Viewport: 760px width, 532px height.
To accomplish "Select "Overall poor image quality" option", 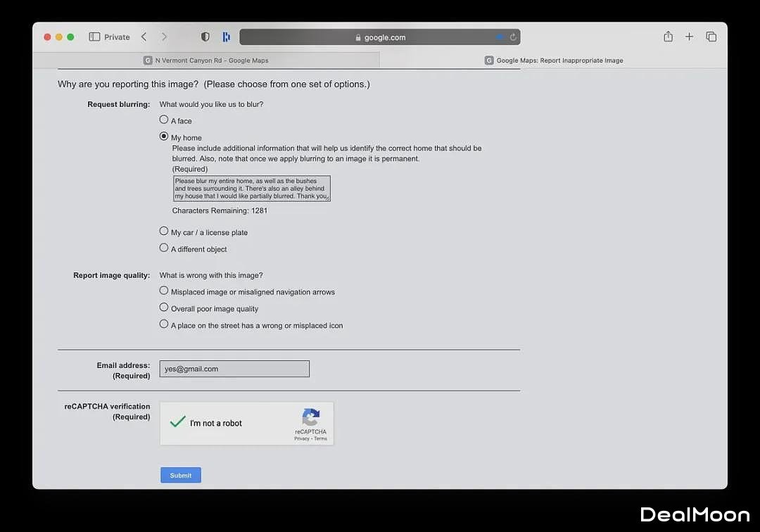I will (164, 308).
